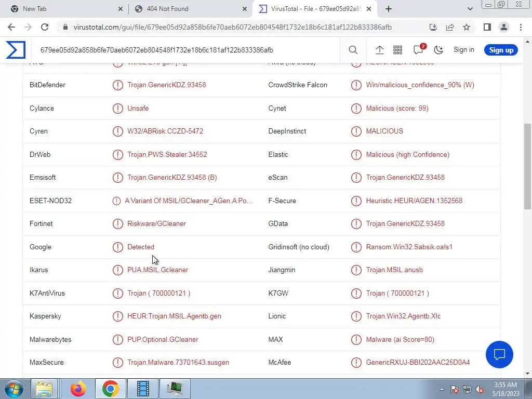Click DrWeb detection alert icon
Viewport: 532px width, 399px height.
click(x=118, y=154)
